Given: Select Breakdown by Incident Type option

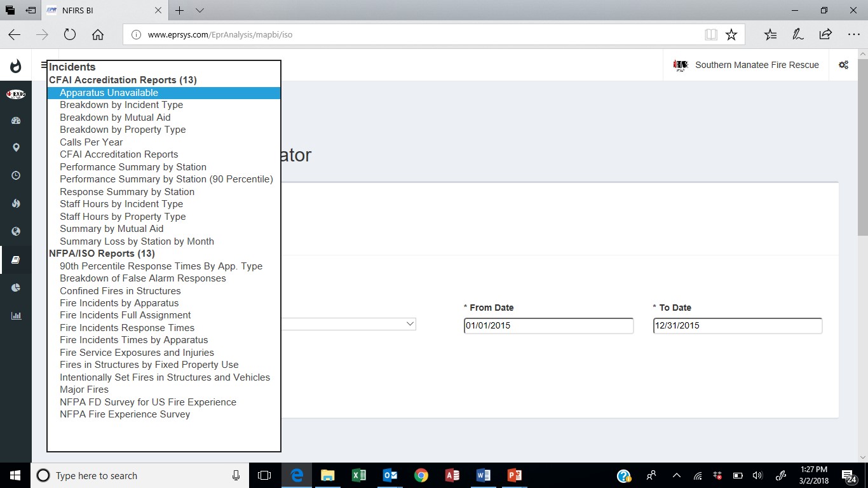Looking at the screenshot, I should tap(121, 105).
